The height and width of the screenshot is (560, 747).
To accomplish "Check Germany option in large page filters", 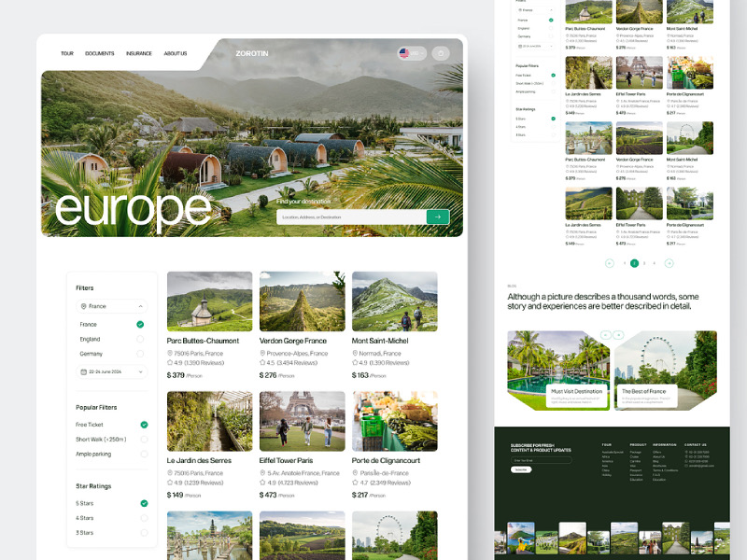I will (x=140, y=354).
